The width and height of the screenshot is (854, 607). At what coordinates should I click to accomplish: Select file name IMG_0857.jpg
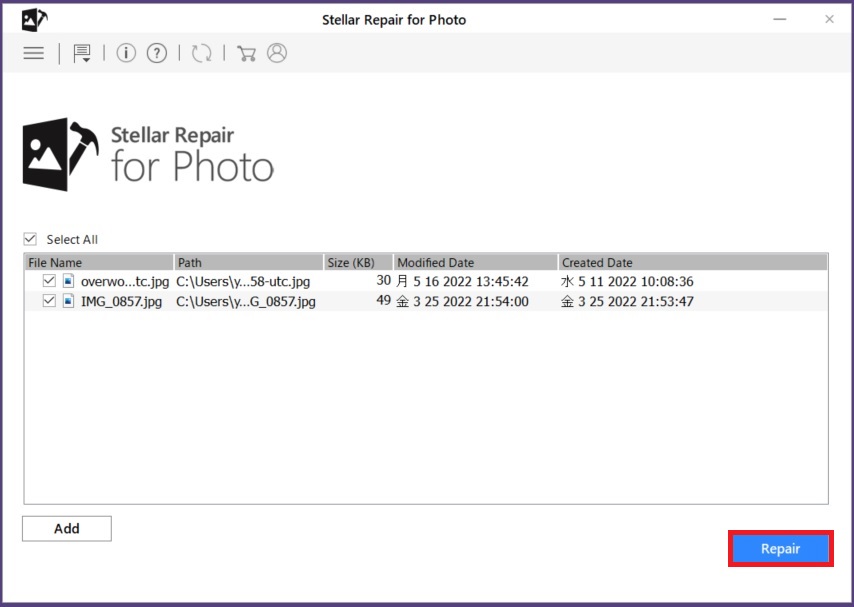tap(121, 301)
